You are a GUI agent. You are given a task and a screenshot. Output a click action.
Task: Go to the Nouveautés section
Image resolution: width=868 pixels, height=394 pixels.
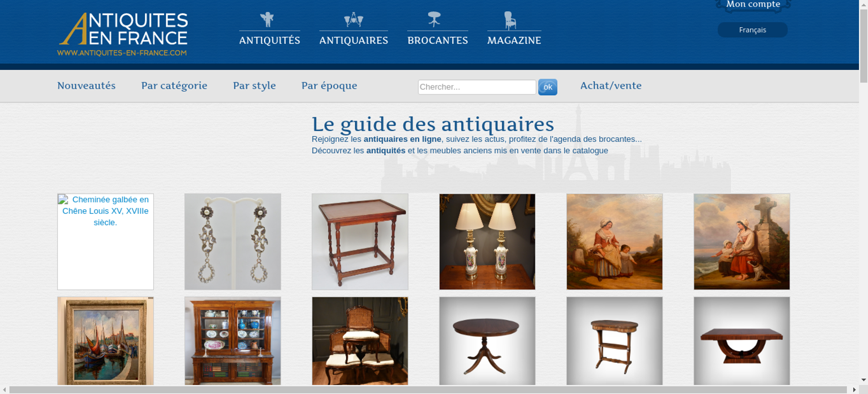tap(86, 85)
